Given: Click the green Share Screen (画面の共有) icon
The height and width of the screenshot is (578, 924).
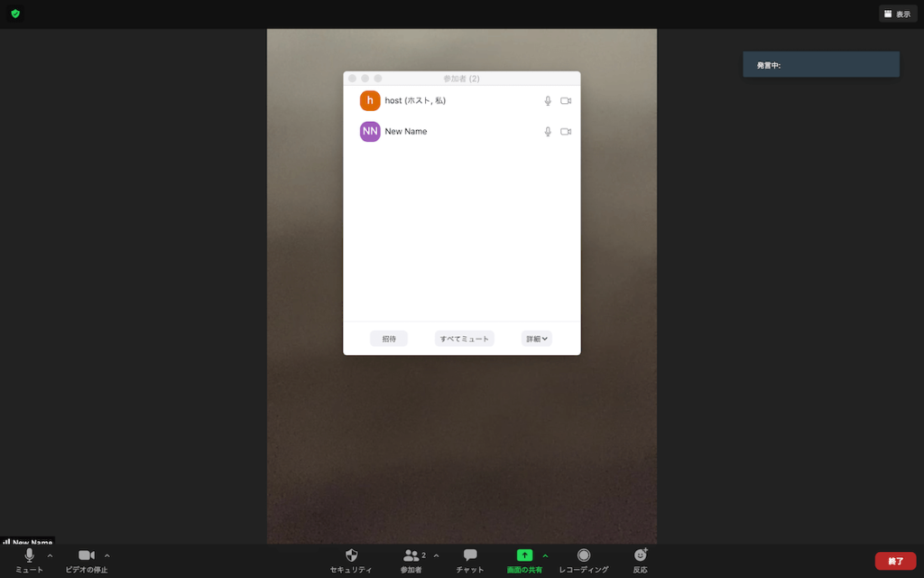Looking at the screenshot, I should [524, 555].
